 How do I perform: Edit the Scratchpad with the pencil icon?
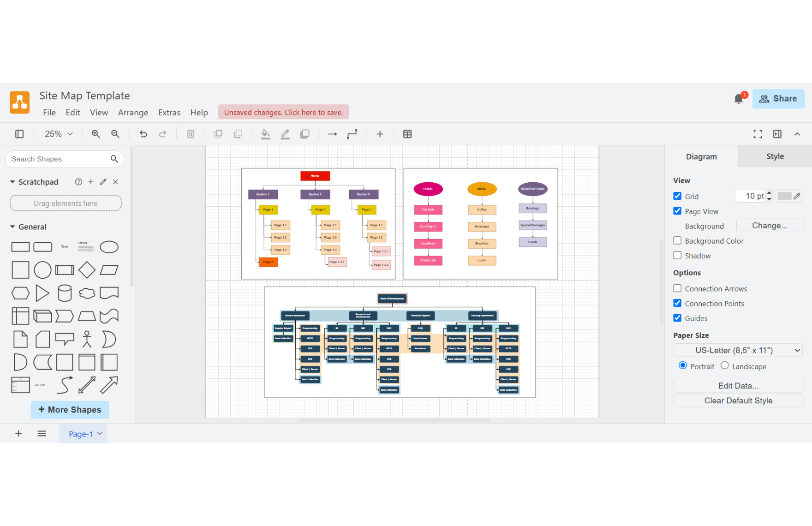click(x=103, y=182)
